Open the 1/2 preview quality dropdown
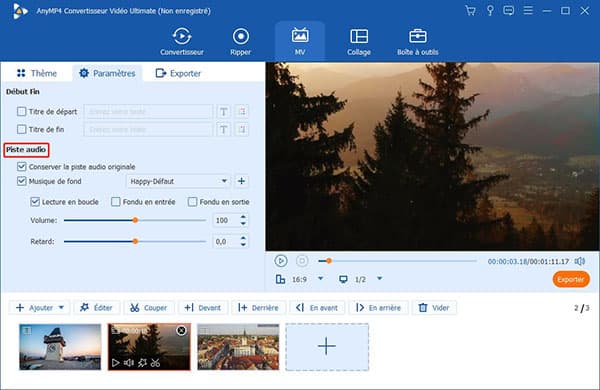 pyautogui.click(x=379, y=279)
